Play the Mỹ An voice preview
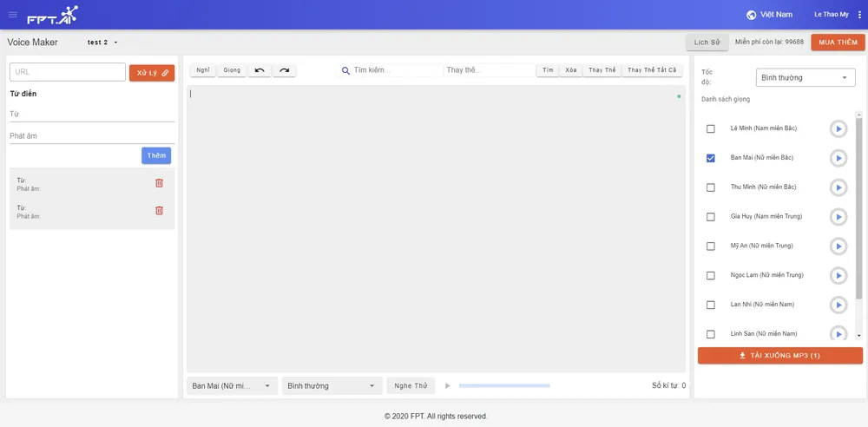 pos(838,246)
